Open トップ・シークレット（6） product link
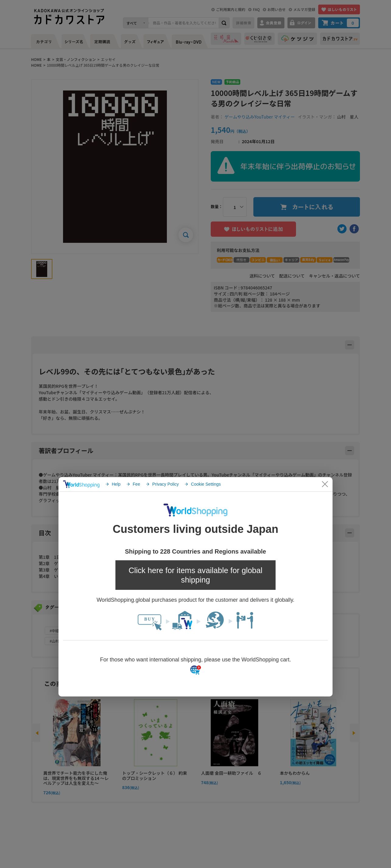 click(x=155, y=776)
